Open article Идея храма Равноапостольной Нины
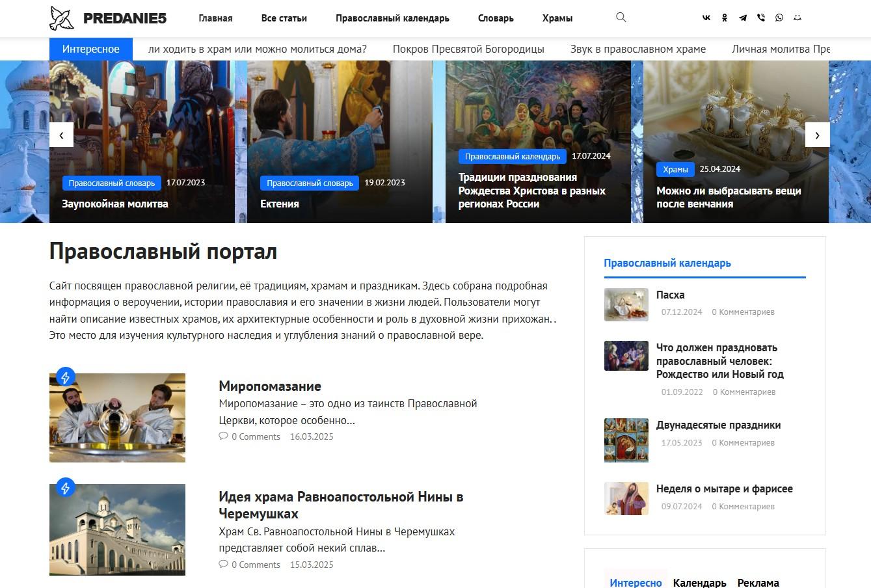This screenshot has height=588, width=871. (x=341, y=505)
